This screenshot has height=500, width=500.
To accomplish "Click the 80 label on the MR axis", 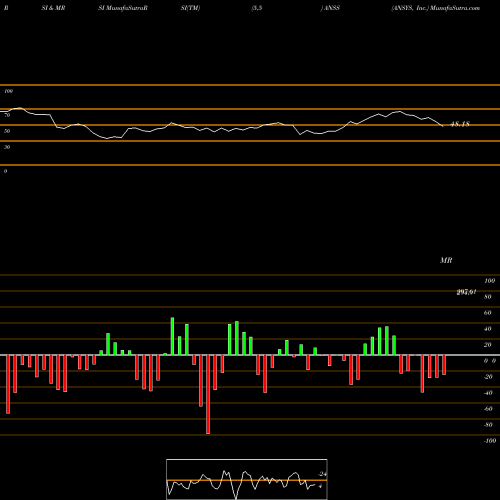I will click(x=488, y=297).
